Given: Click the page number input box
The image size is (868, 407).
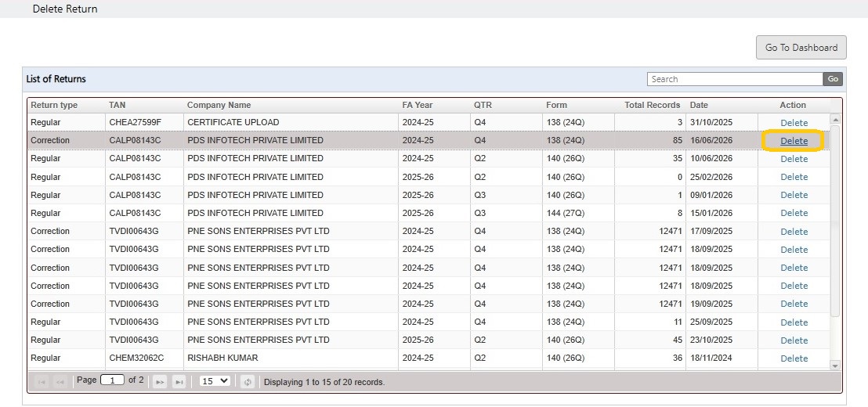Looking at the screenshot, I should click(112, 380).
